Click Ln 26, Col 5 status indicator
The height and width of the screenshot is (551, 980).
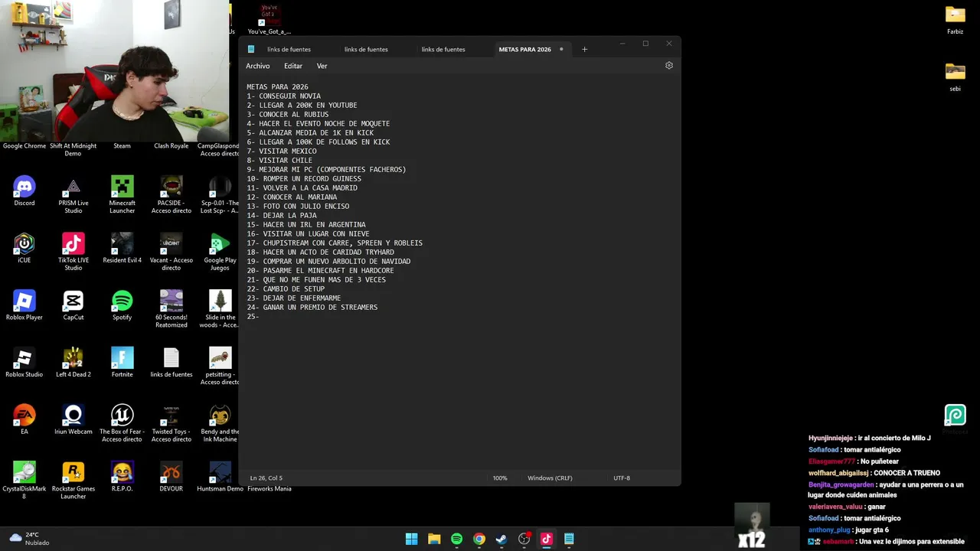click(x=266, y=478)
